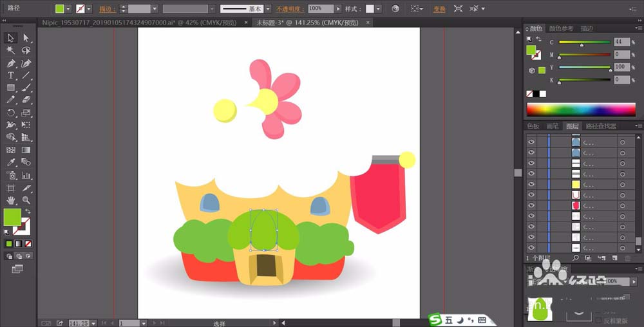Select the Gradient tool
This screenshot has height=327, width=644.
pos(26,150)
